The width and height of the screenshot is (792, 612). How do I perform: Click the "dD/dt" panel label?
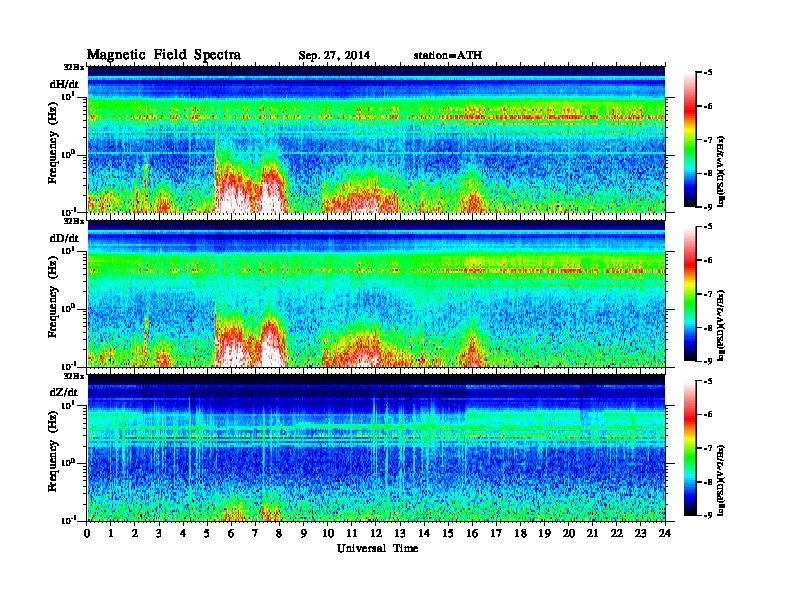(x=64, y=238)
